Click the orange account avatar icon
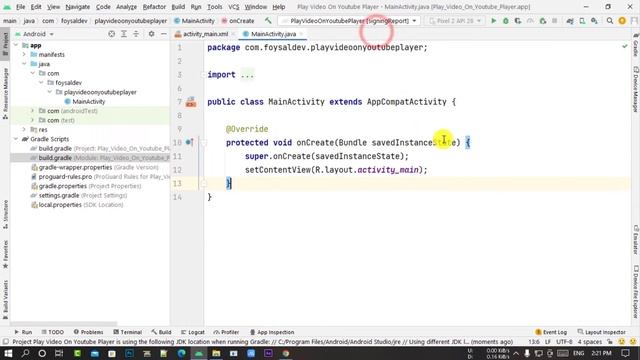The width and height of the screenshot is (640, 360). 622,20
